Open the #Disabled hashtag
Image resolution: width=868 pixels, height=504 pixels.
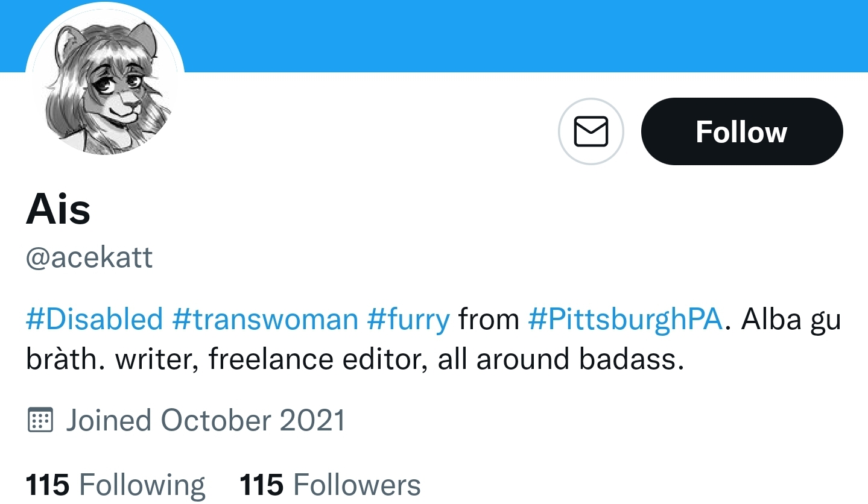(x=94, y=319)
